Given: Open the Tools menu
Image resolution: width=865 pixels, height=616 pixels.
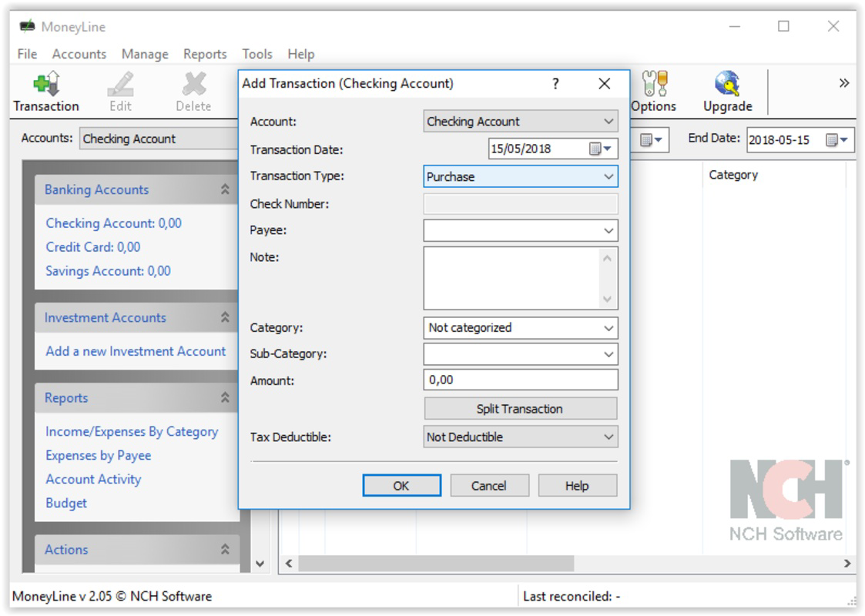Looking at the screenshot, I should [x=256, y=54].
